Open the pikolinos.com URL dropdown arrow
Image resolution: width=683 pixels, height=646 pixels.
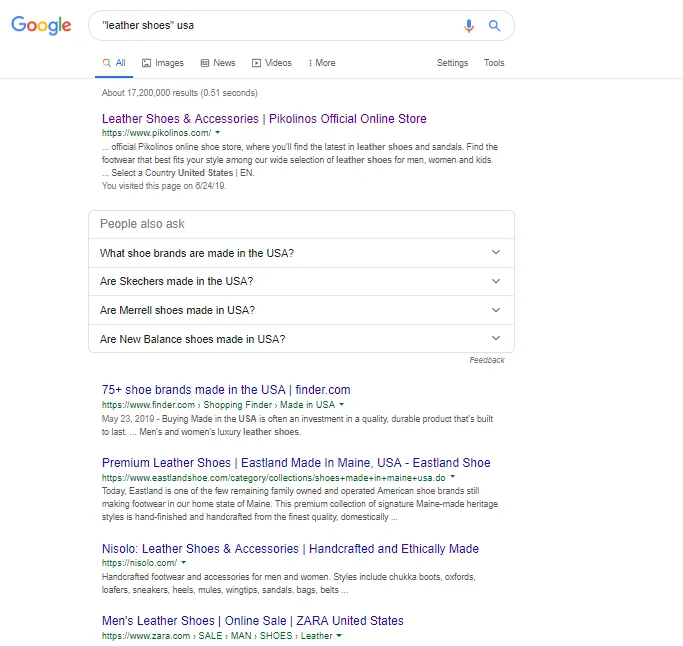(x=218, y=132)
